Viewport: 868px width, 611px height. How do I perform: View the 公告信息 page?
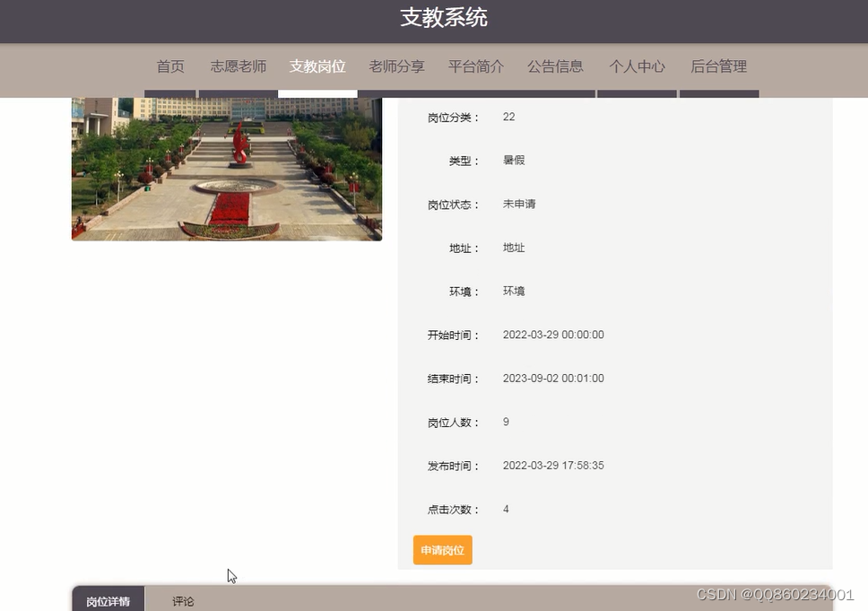(x=555, y=66)
